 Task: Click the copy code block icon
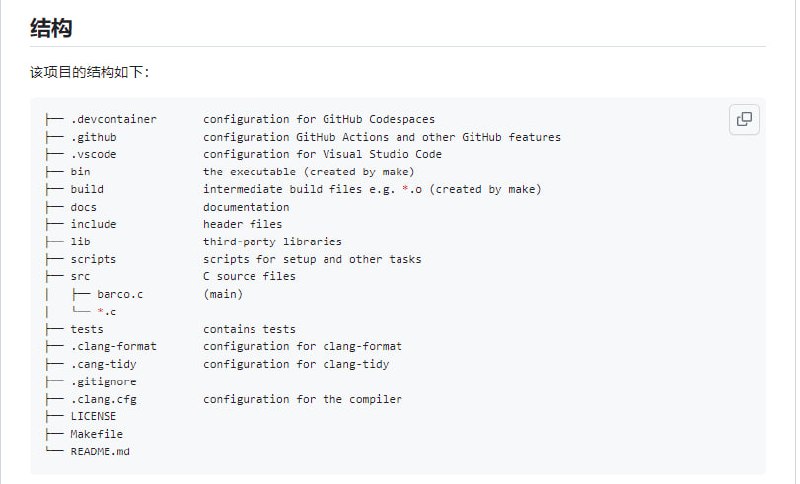pos(744,120)
